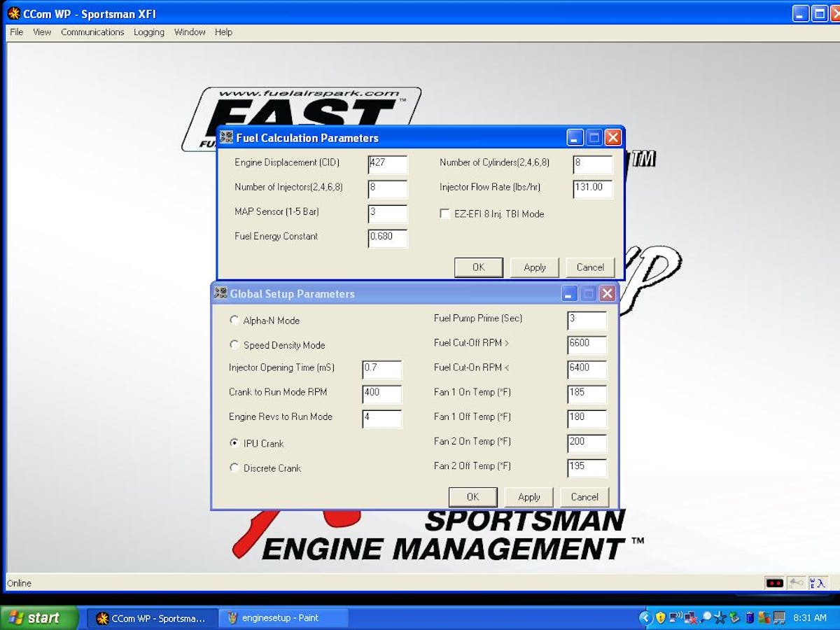
Task: Click the Fuel Calculation Parameters title icon
Action: tap(226, 138)
